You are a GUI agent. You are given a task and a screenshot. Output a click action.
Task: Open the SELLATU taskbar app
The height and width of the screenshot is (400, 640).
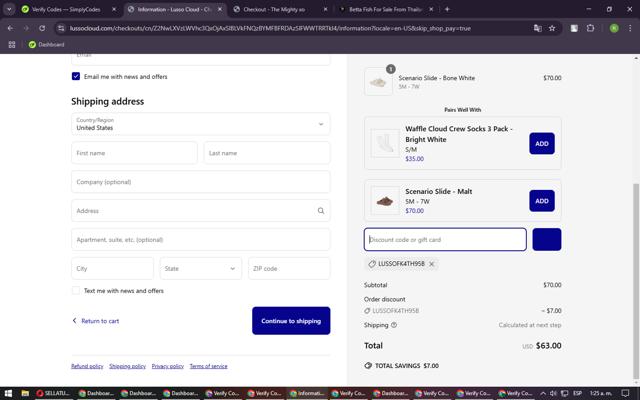(53, 393)
